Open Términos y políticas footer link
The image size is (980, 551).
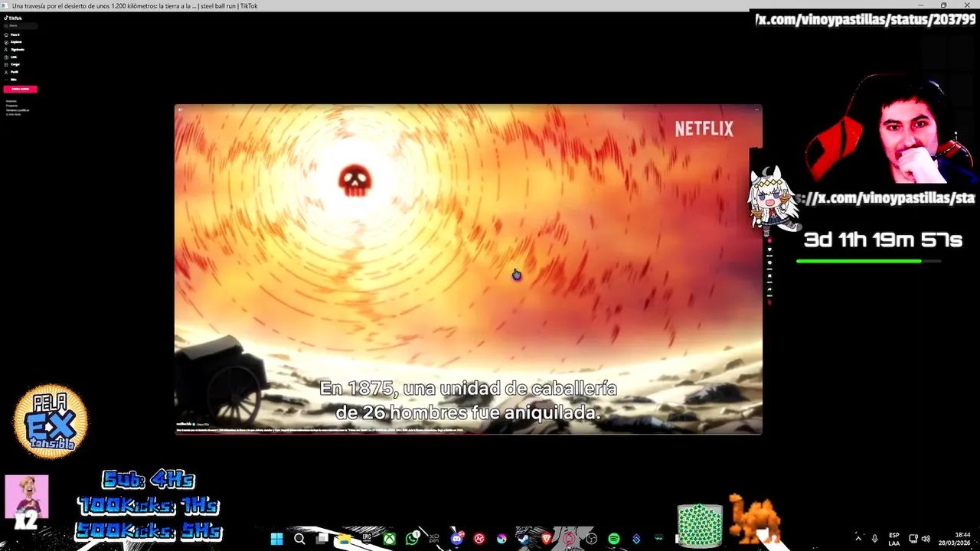coord(18,110)
